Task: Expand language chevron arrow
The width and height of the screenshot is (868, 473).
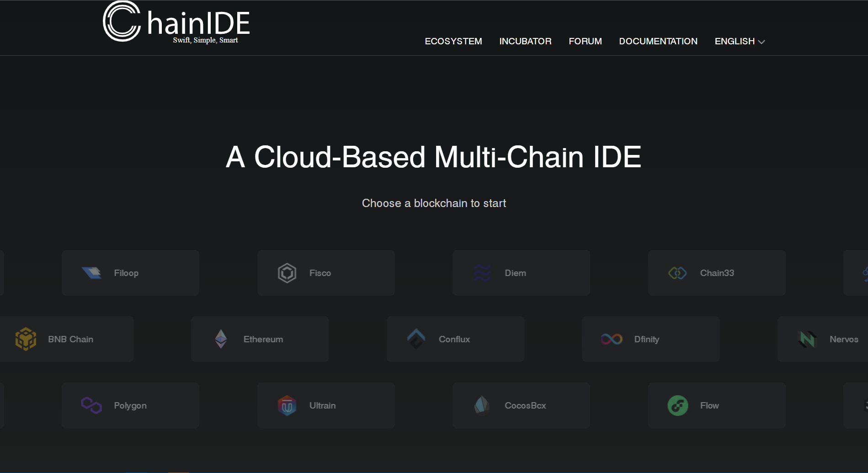Action: pos(761,42)
